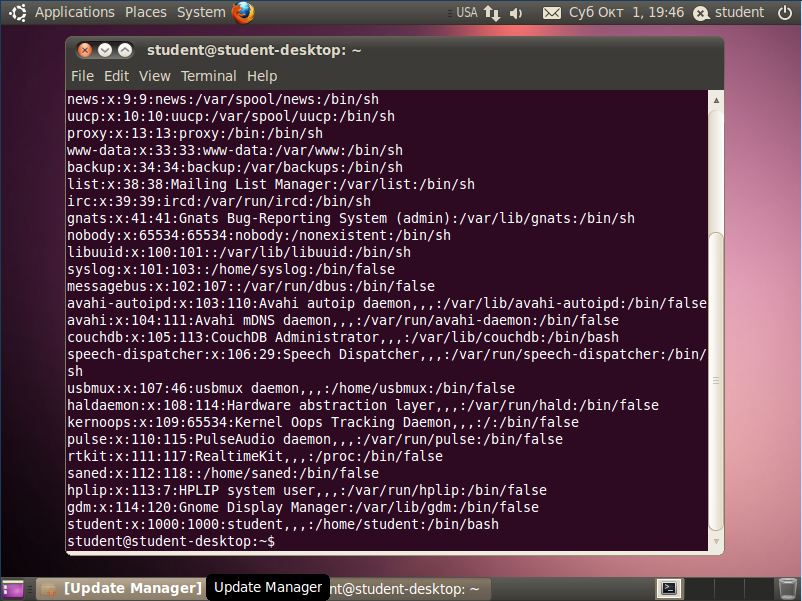Click the Gnats Bug-Reporting System line

(351, 218)
